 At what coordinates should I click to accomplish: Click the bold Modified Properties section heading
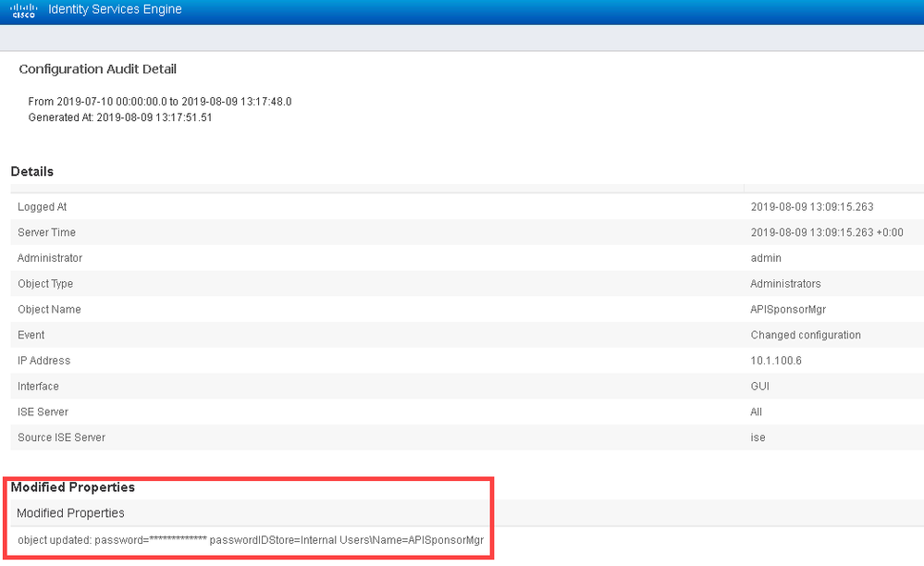click(x=72, y=487)
